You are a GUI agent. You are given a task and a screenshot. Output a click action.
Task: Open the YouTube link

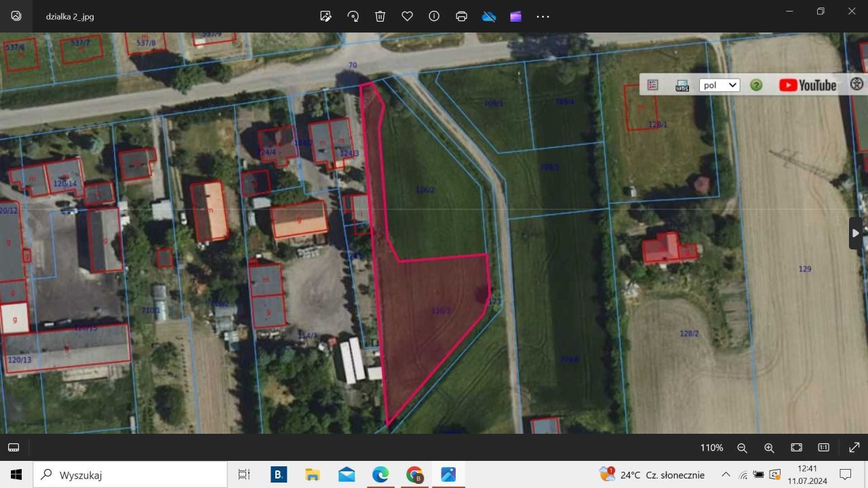[x=807, y=85]
